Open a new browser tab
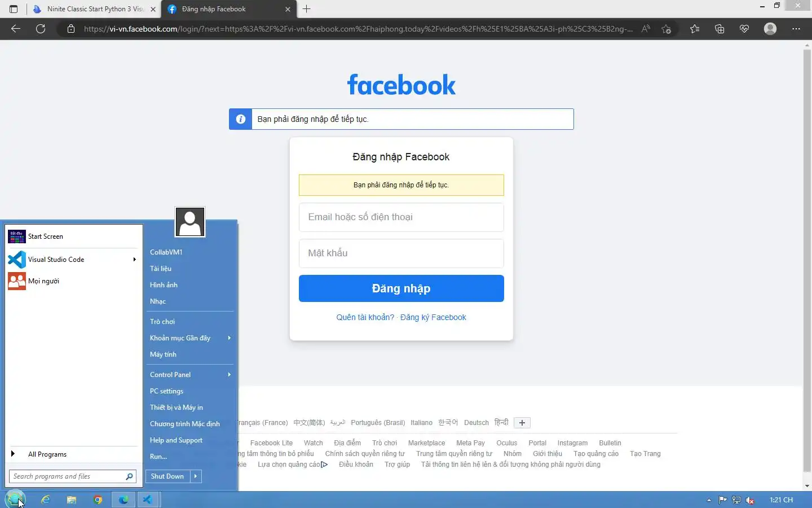The width and height of the screenshot is (812, 508). coord(307,9)
